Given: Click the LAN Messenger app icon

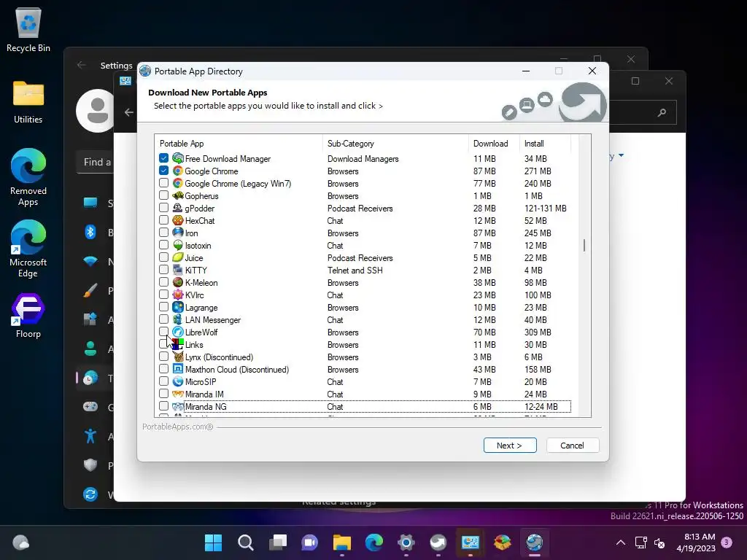Looking at the screenshot, I should (x=178, y=319).
